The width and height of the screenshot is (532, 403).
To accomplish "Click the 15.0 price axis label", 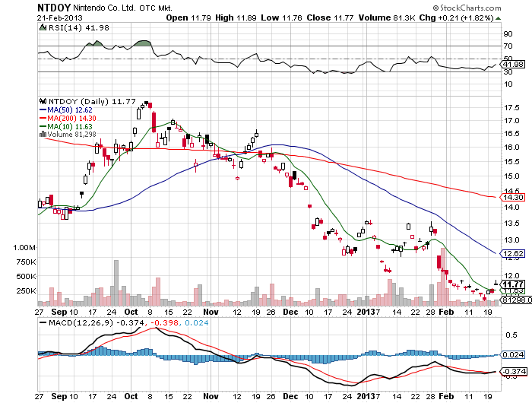I will [511, 176].
